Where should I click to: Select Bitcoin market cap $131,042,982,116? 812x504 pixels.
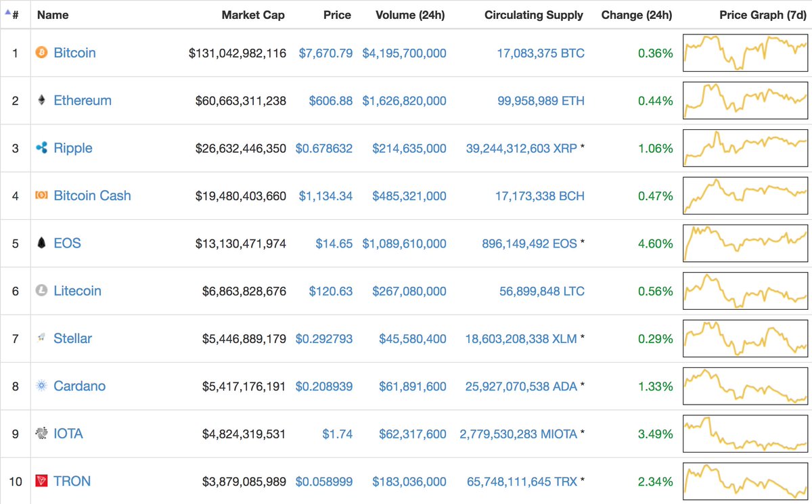[238, 53]
